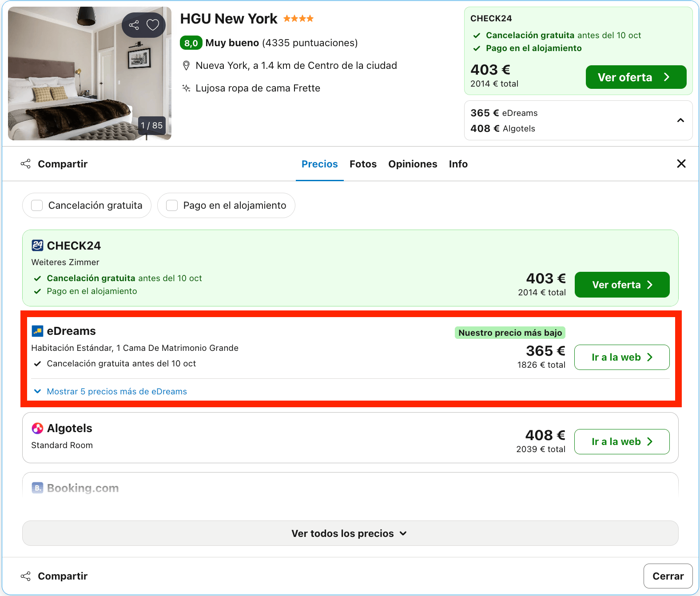Click '365 € eDreams' in summary box
Image resolution: width=700 pixels, height=596 pixels.
504,113
